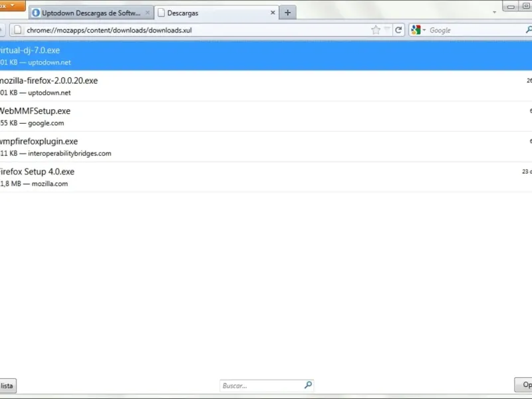This screenshot has width=532, height=399.
Task: Click the google.com source text
Action: coord(46,123)
